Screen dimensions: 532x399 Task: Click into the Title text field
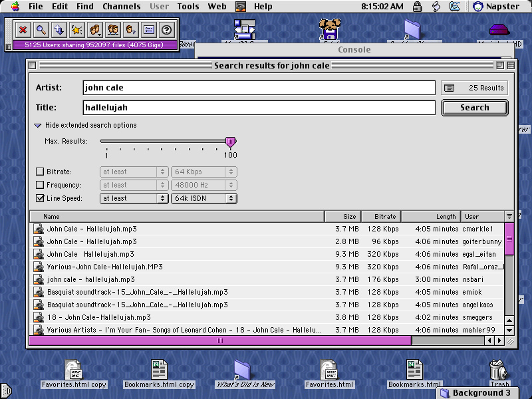click(x=259, y=108)
